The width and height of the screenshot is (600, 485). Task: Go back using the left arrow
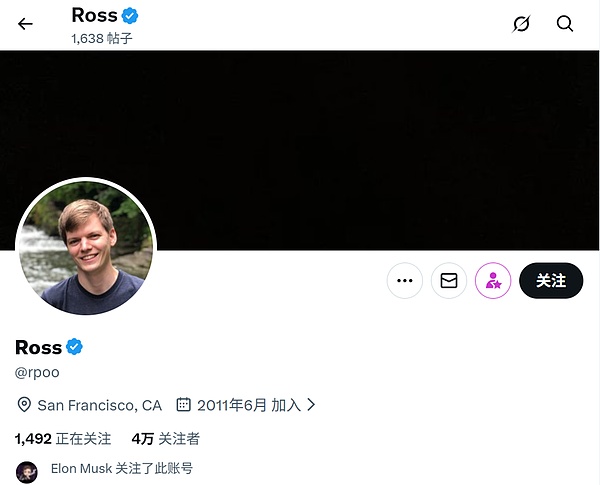pos(25,24)
